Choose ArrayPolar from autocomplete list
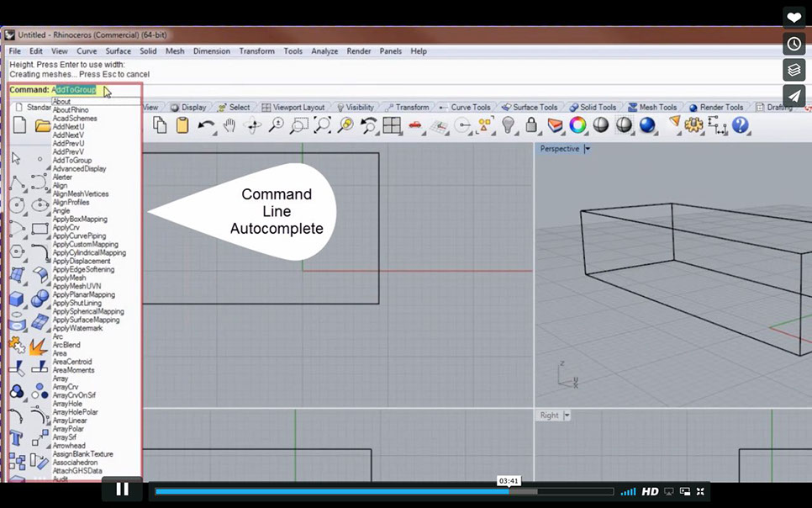 tap(68, 429)
